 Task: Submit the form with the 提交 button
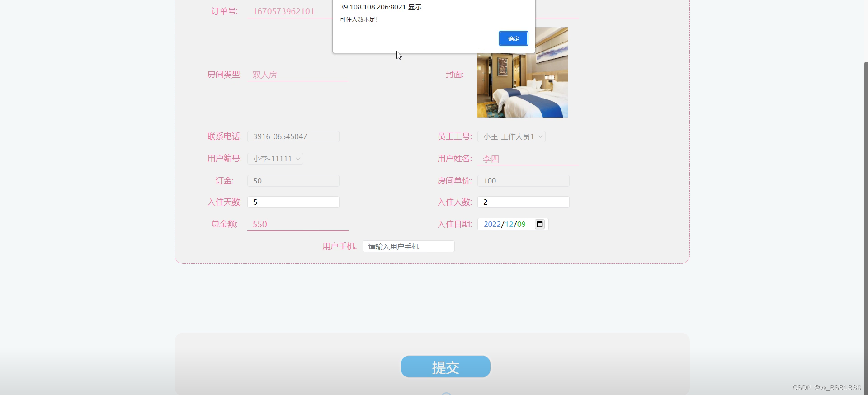pyautogui.click(x=445, y=367)
